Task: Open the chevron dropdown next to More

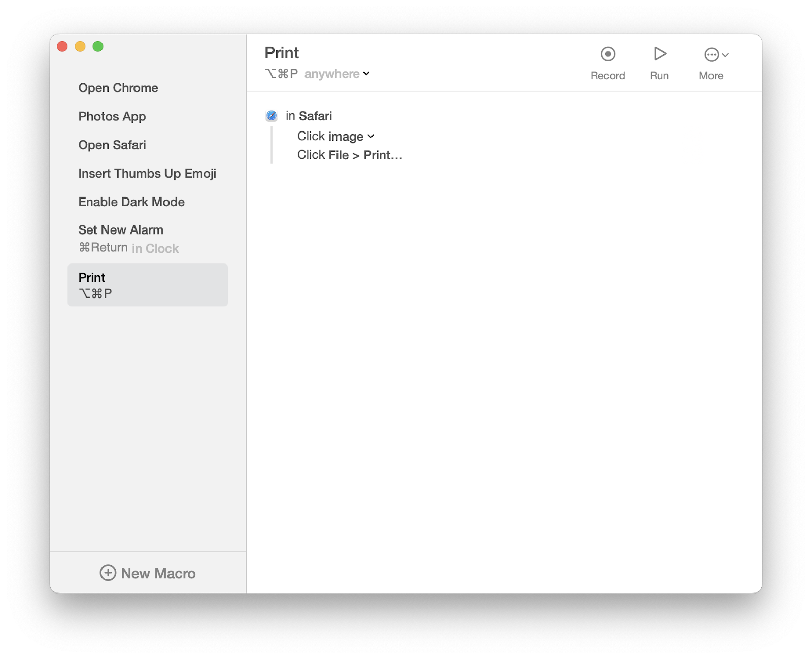Action: (725, 55)
